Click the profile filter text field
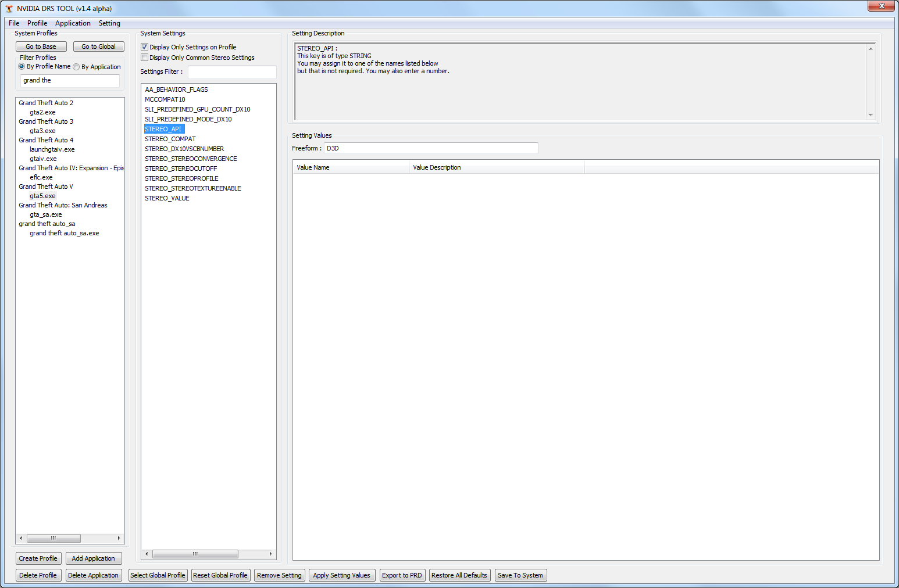This screenshot has height=588, width=899. click(x=70, y=81)
